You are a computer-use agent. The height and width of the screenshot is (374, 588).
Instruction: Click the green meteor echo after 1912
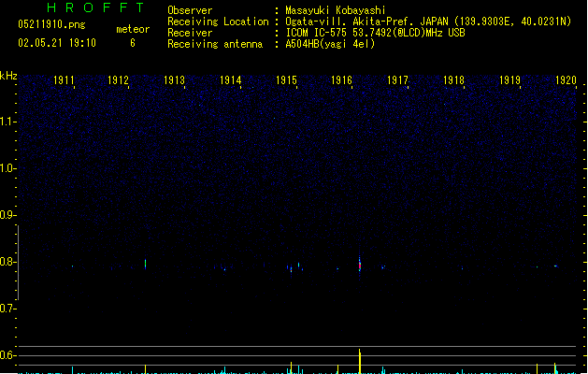click(x=146, y=264)
